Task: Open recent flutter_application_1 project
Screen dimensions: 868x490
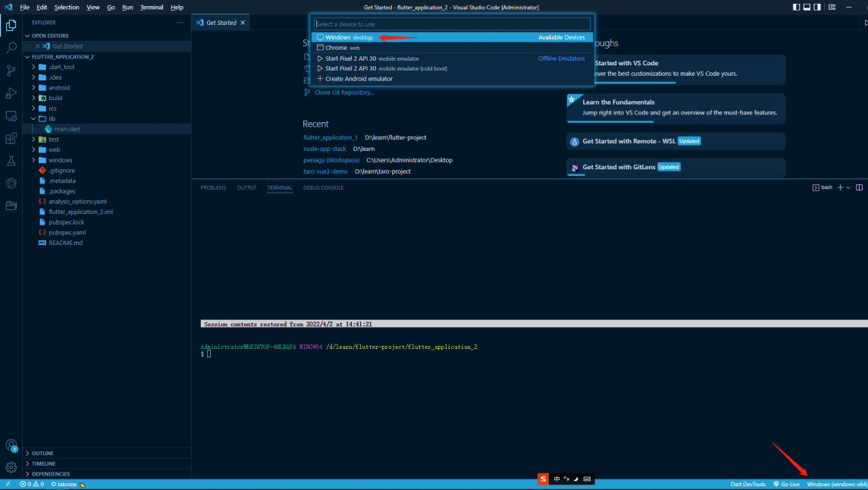Action: point(331,138)
